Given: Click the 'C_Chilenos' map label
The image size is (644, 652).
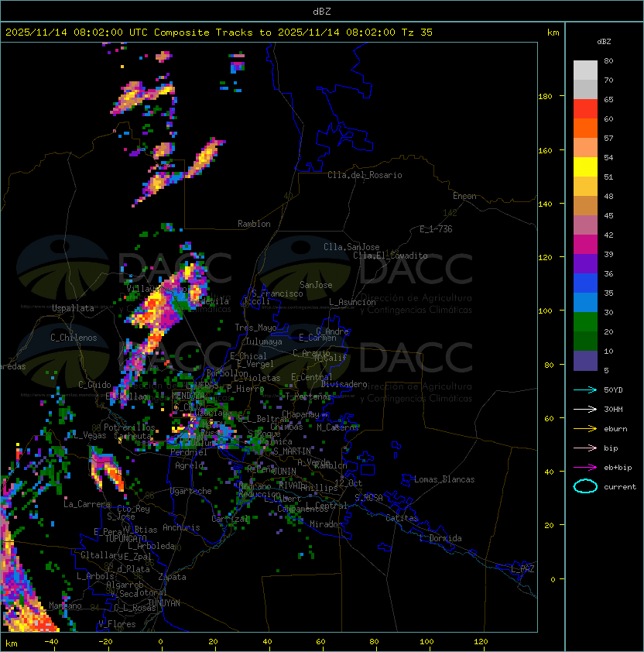Looking at the screenshot, I should pos(74,338).
